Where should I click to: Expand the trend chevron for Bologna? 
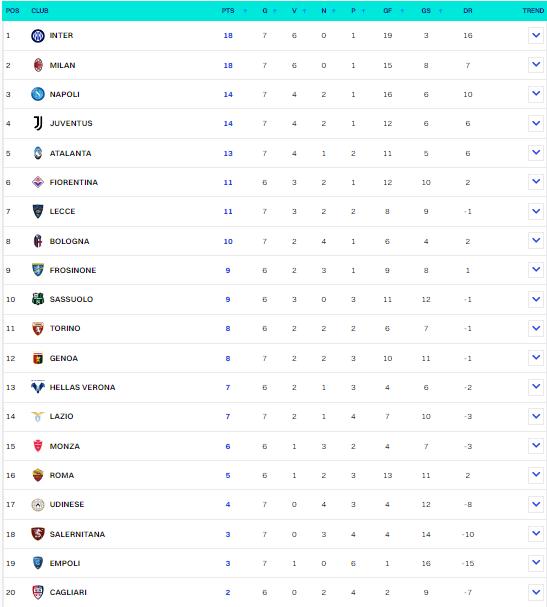point(536,240)
